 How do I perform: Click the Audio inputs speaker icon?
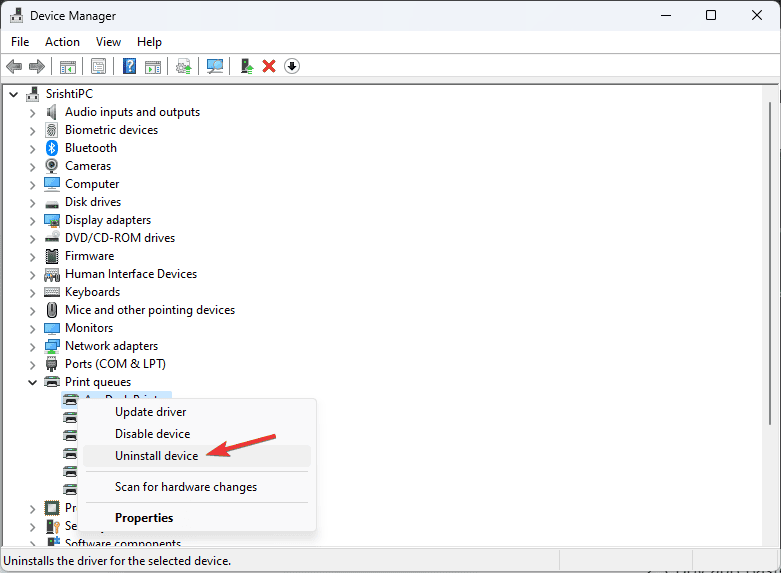coord(52,112)
